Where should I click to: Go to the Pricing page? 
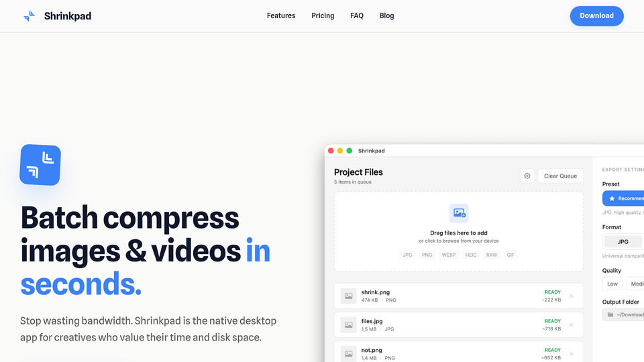tap(323, 15)
